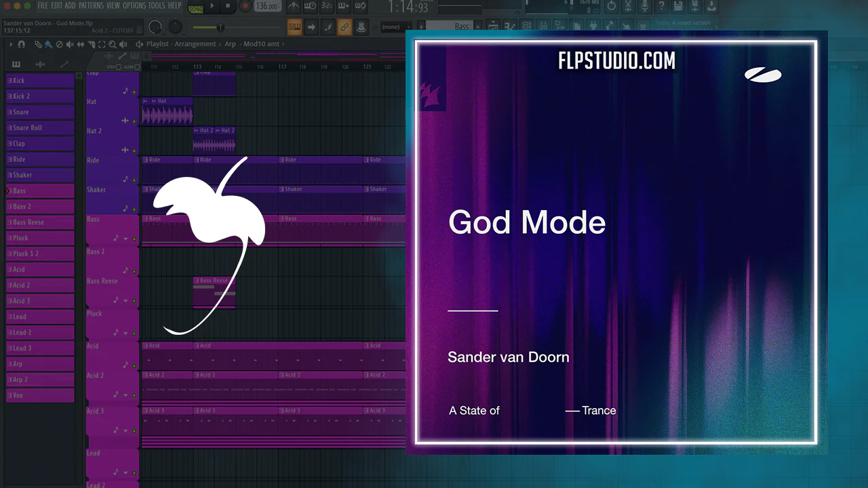
Task: Select the playlist zoom tool
Action: [x=112, y=44]
